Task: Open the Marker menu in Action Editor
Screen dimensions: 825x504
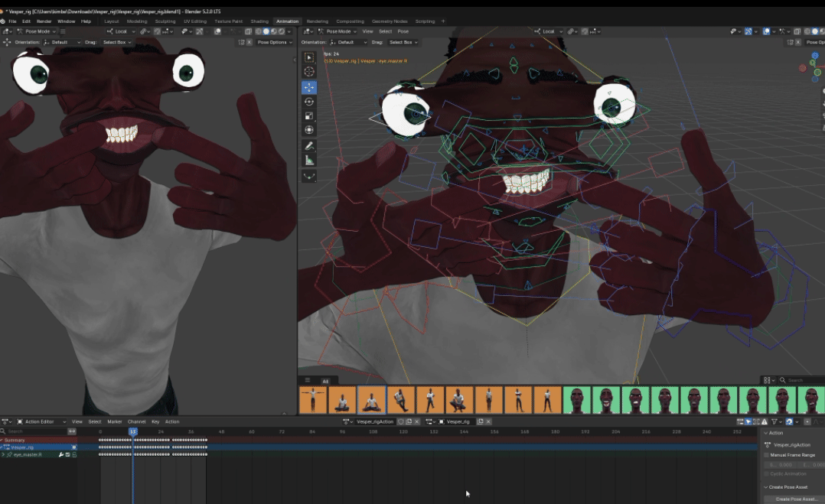Action: [x=115, y=421]
